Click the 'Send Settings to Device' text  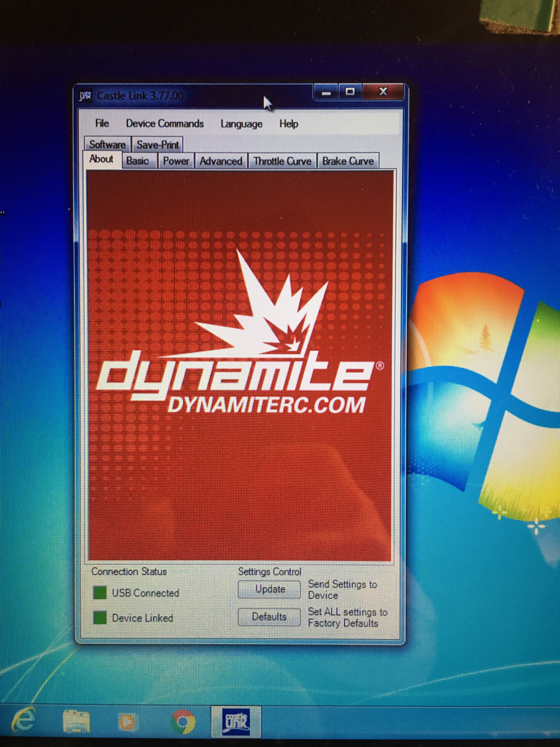(342, 590)
